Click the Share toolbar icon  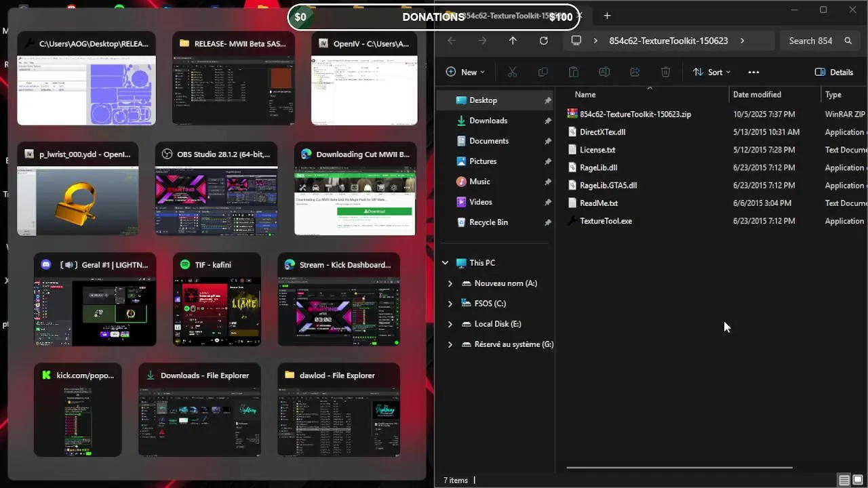click(635, 72)
